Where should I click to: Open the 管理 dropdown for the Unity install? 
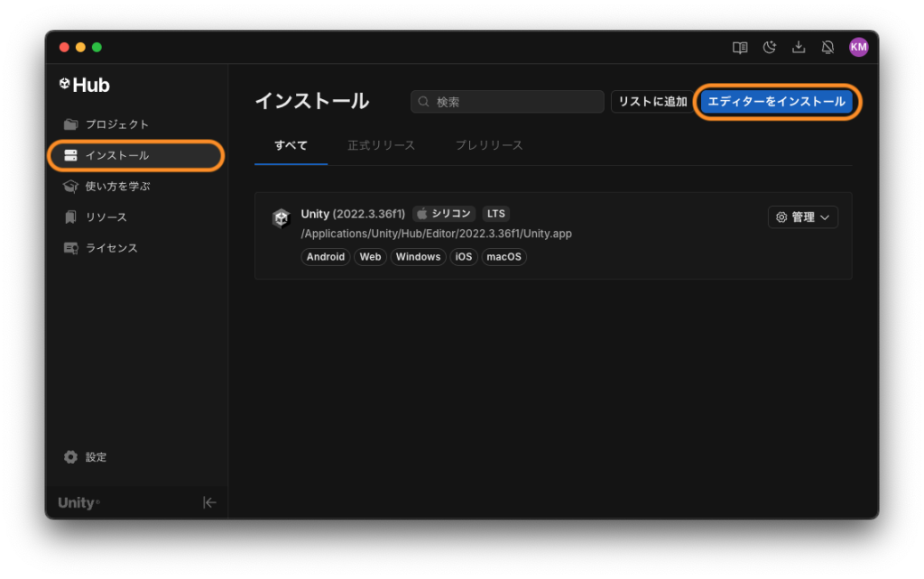pos(802,217)
